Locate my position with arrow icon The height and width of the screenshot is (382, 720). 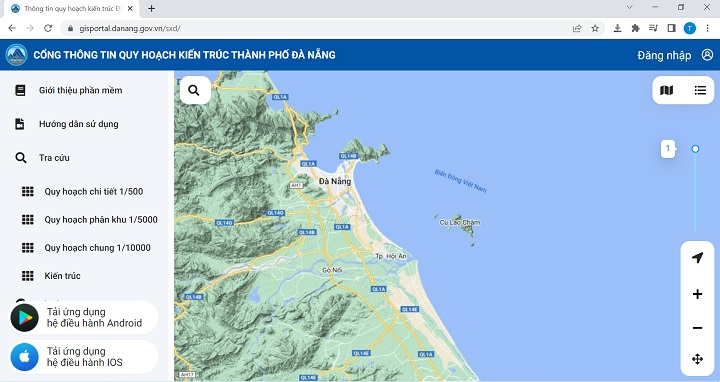point(697,258)
